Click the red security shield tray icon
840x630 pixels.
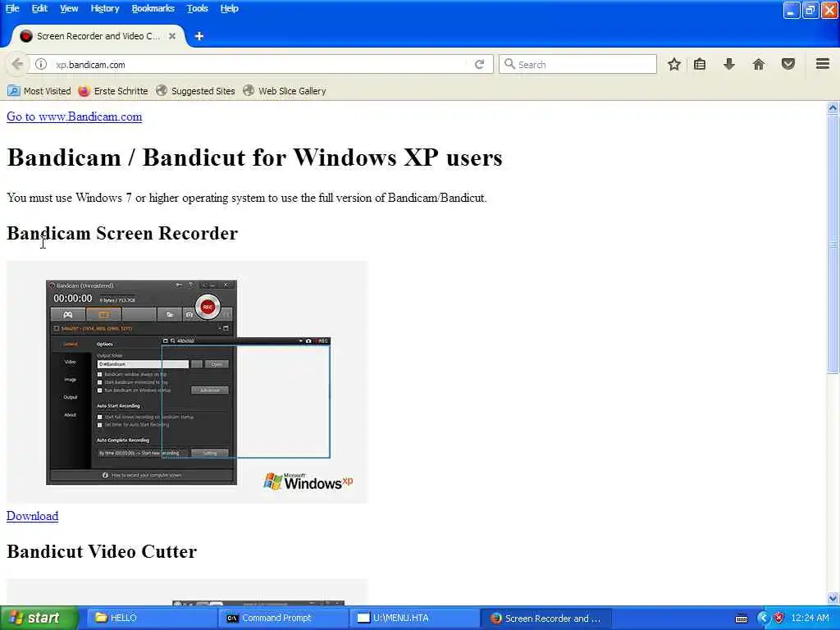(779, 619)
